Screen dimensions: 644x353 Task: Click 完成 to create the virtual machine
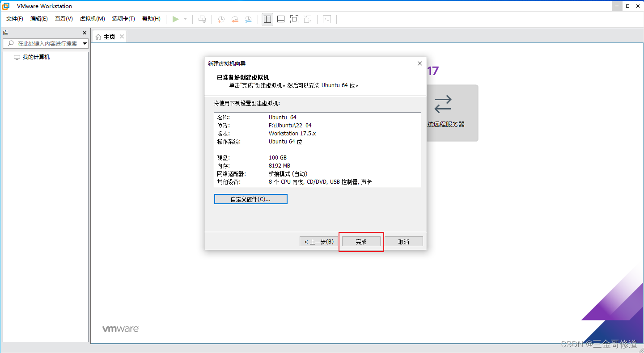pos(361,242)
